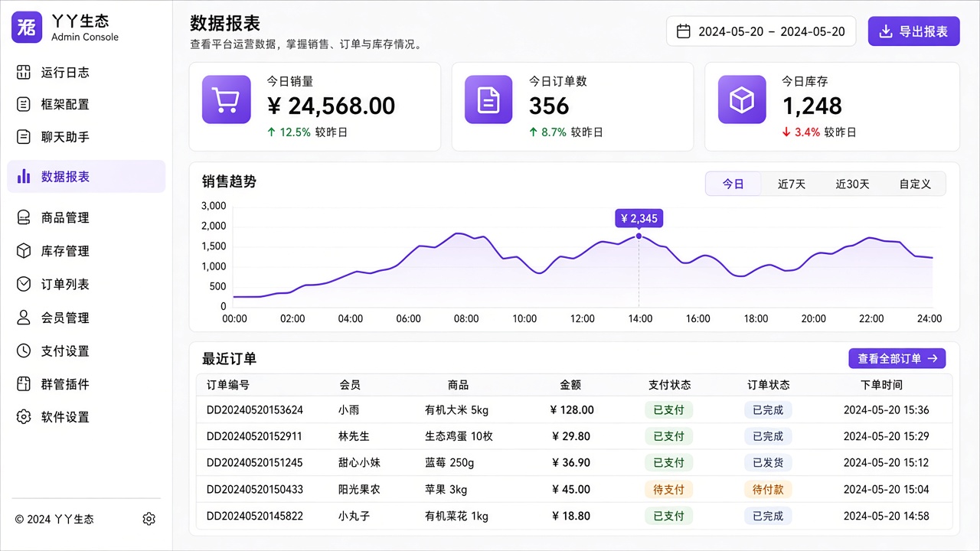The image size is (980, 551).
Task: Click the amount ¥ 128.00
Action: [572, 410]
